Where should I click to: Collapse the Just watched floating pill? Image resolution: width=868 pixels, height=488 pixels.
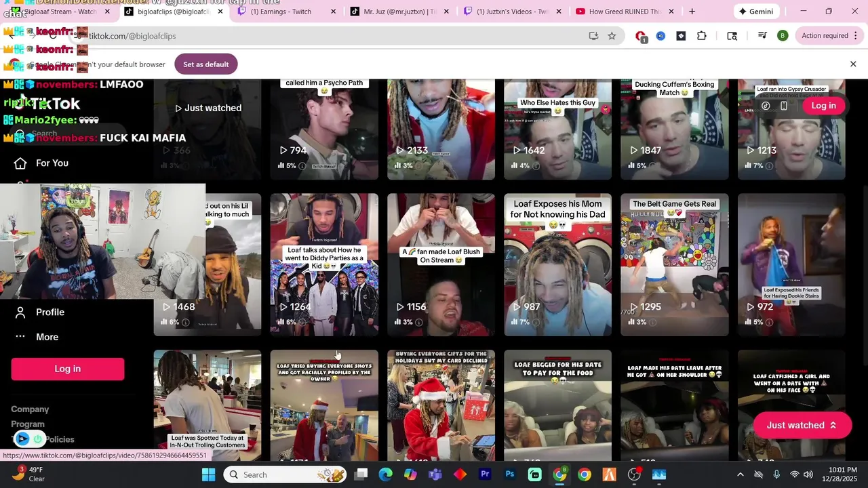pos(802,426)
